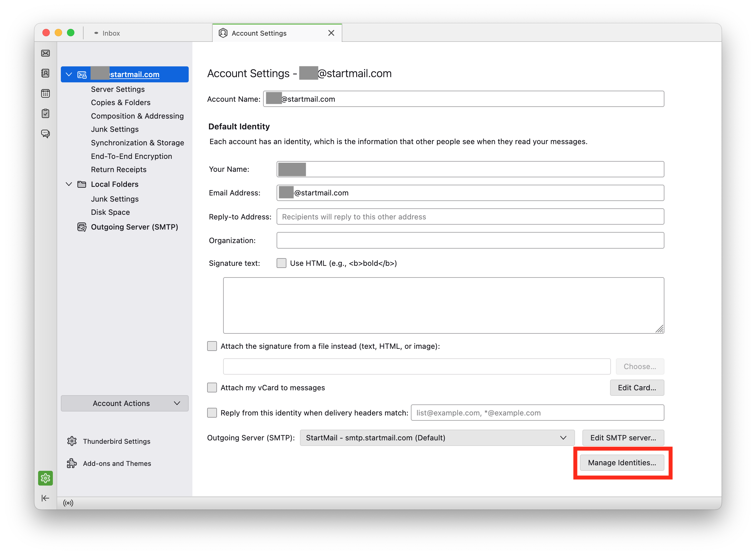
Task: Switch to the Inbox tab
Action: pos(111,33)
